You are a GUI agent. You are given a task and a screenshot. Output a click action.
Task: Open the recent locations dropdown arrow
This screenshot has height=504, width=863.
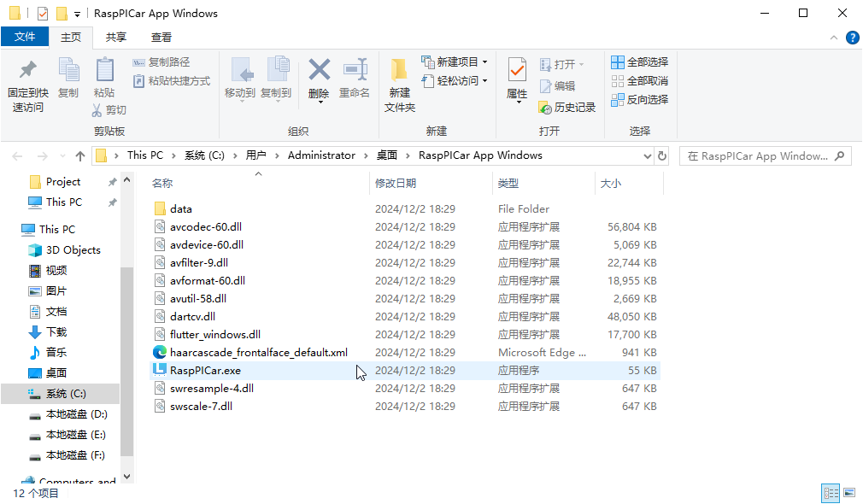pyautogui.click(x=62, y=156)
